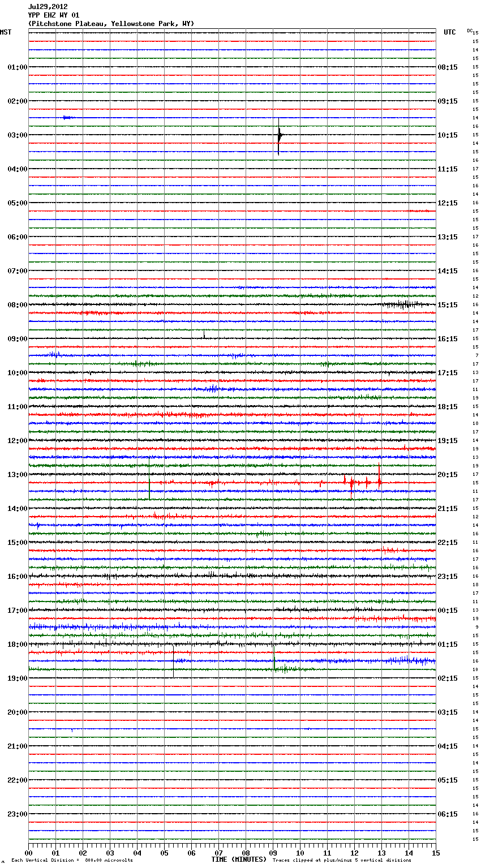Click the 00:15 UTC time label
481x868 pixels.
tap(448, 611)
